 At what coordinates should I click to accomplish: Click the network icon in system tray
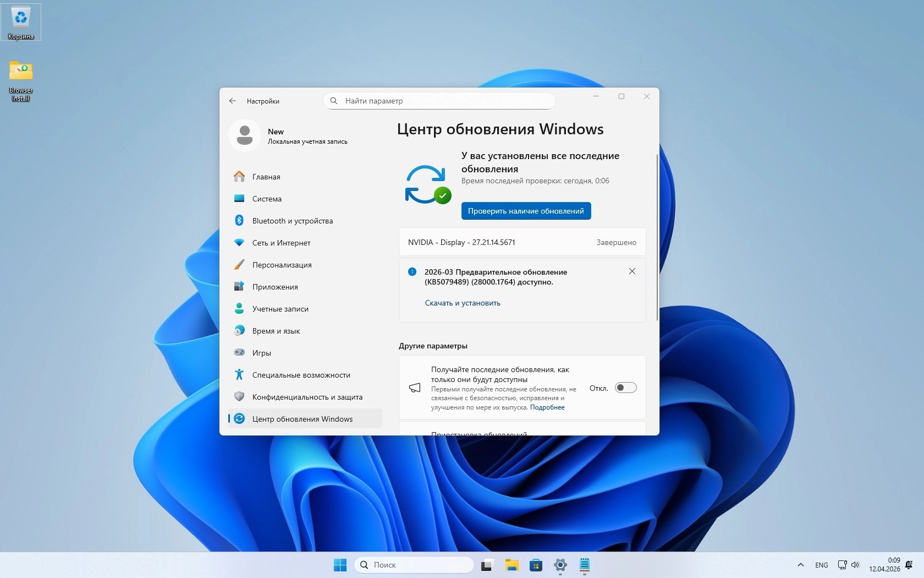point(842,565)
